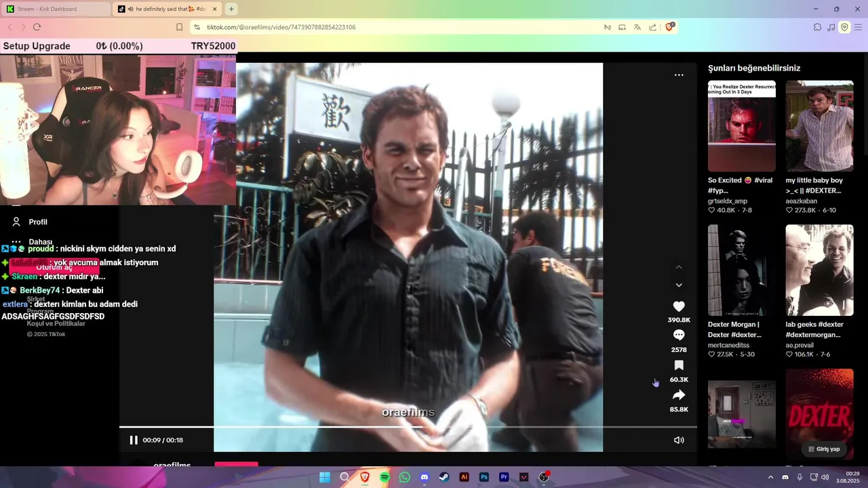Open the three-dot more options menu on video

(679, 75)
